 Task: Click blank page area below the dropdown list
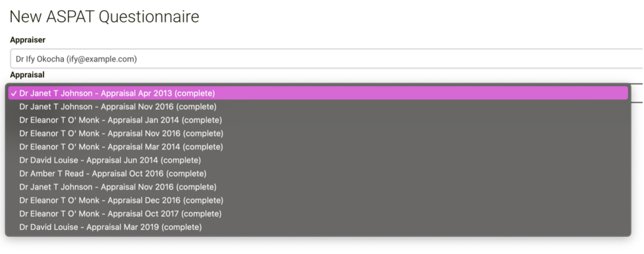tap(322, 244)
